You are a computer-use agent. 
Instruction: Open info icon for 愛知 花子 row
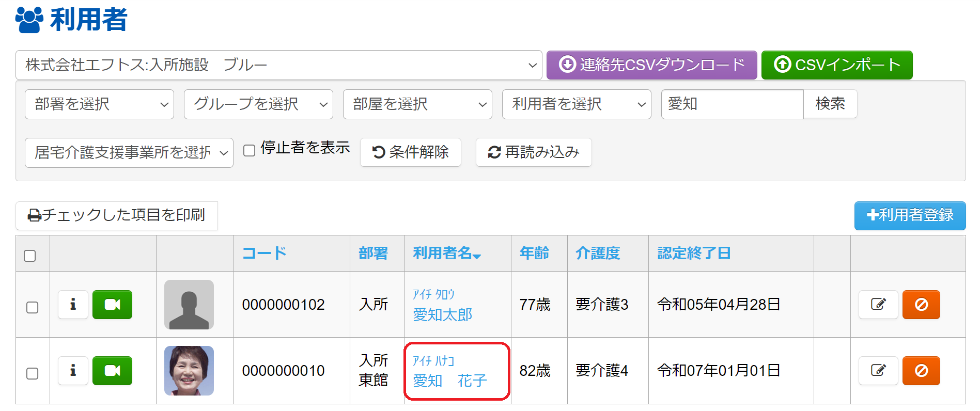73,371
